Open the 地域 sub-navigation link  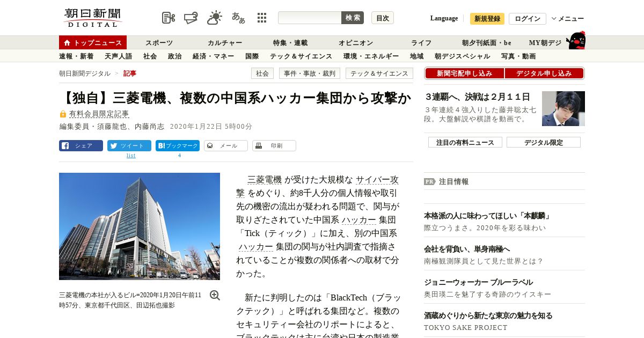click(x=416, y=56)
